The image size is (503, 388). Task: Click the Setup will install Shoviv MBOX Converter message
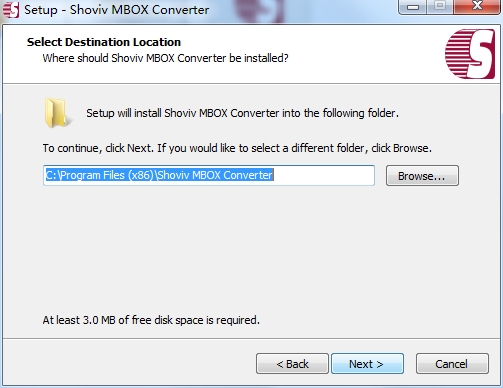[x=242, y=113]
